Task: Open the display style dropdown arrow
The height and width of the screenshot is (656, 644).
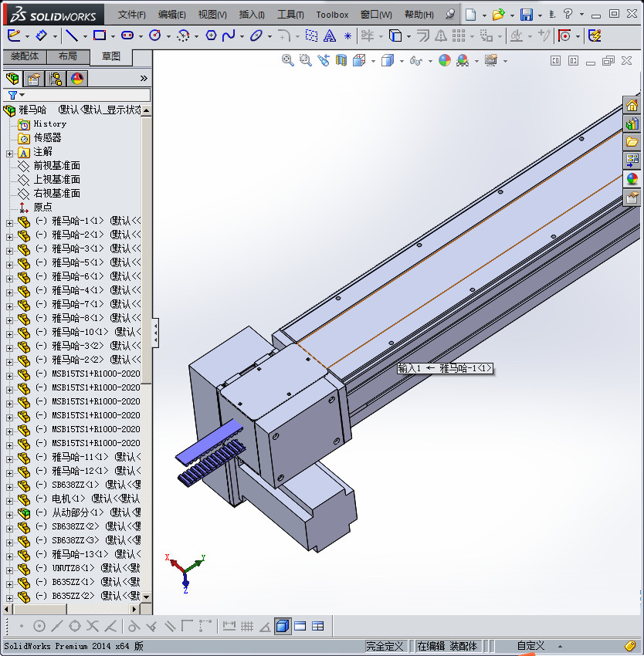Action: pyautogui.click(x=402, y=61)
